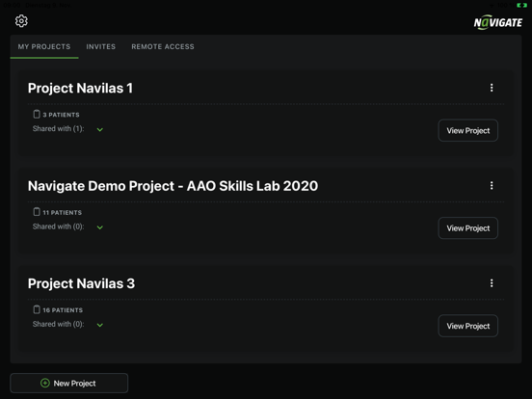Select the Project Navilas 3 title

point(81,283)
